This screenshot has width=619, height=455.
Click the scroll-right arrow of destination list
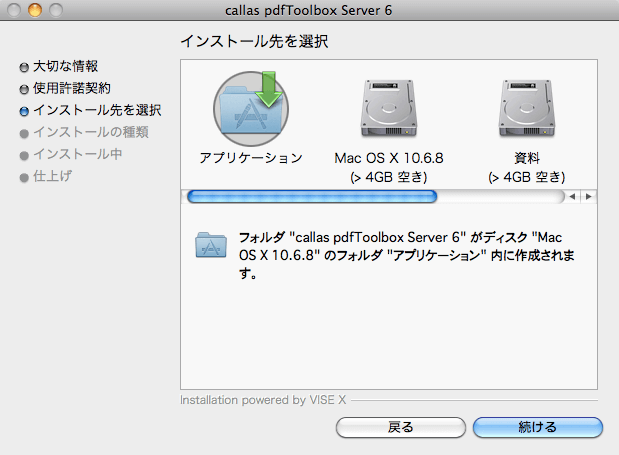pyautogui.click(x=589, y=197)
